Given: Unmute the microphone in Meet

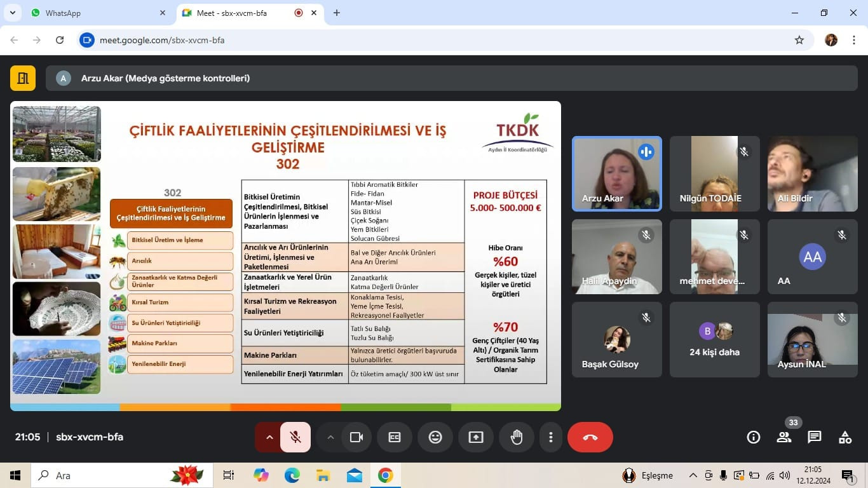Looking at the screenshot, I should tap(295, 437).
